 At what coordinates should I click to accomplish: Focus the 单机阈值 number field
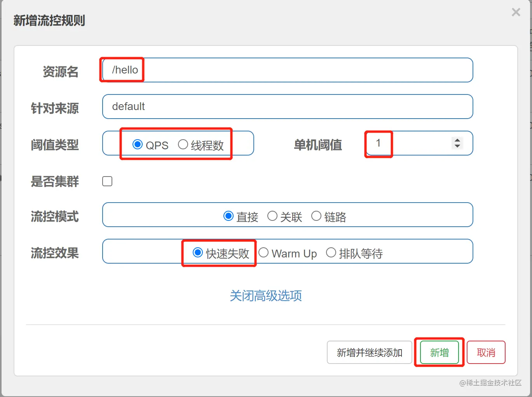click(419, 143)
